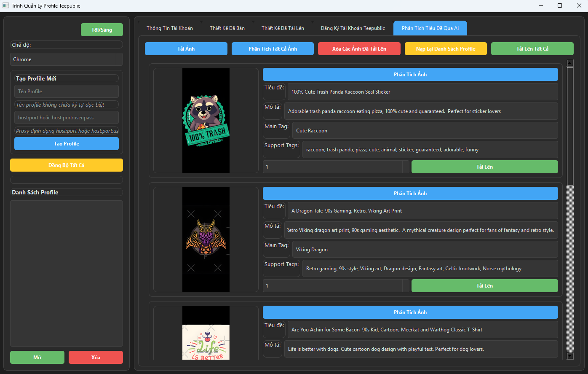The width and height of the screenshot is (588, 374).
Task: Expand the quantity selector for the Viking Dragon design
Action: tap(405, 285)
